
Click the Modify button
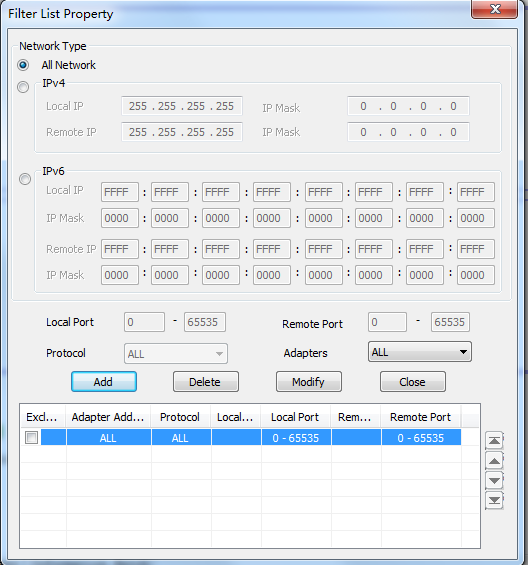309,382
